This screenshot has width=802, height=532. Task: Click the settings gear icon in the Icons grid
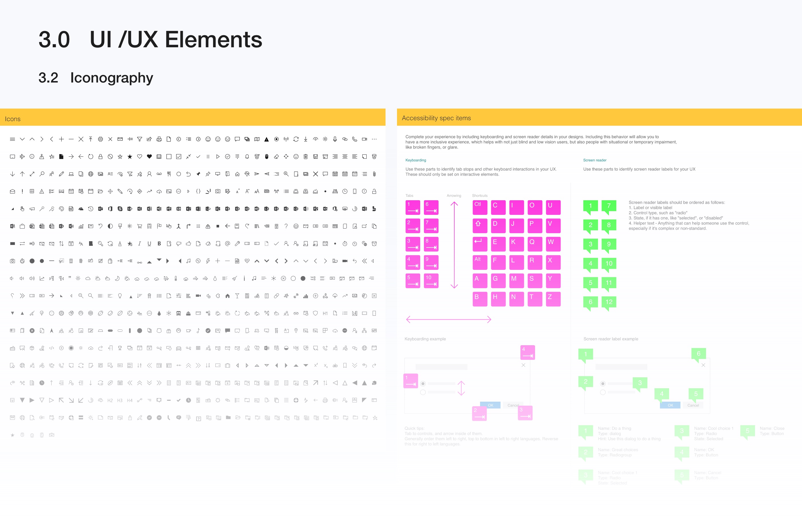click(x=101, y=139)
